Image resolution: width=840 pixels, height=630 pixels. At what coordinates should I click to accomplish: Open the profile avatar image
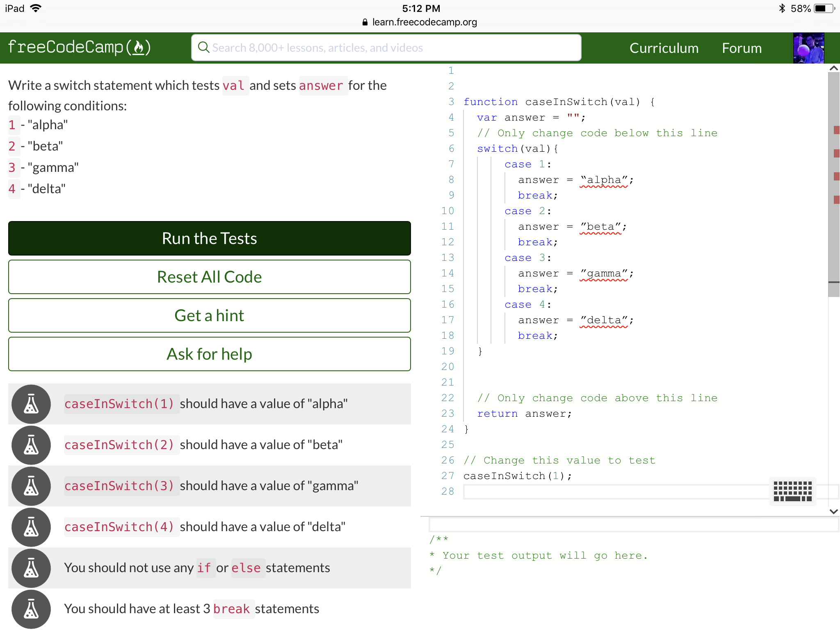coord(808,48)
